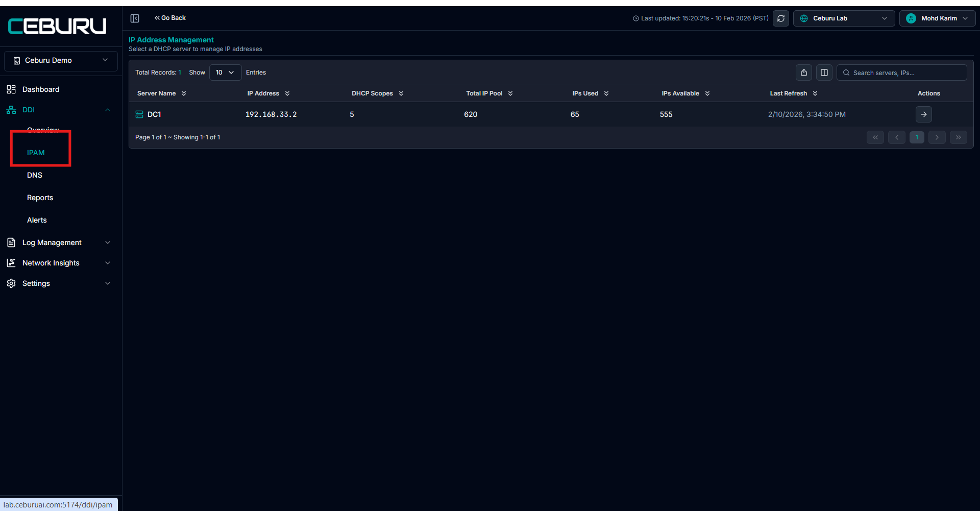Image resolution: width=980 pixels, height=511 pixels.
Task: Click the IPs Available value 555
Action: [666, 114]
